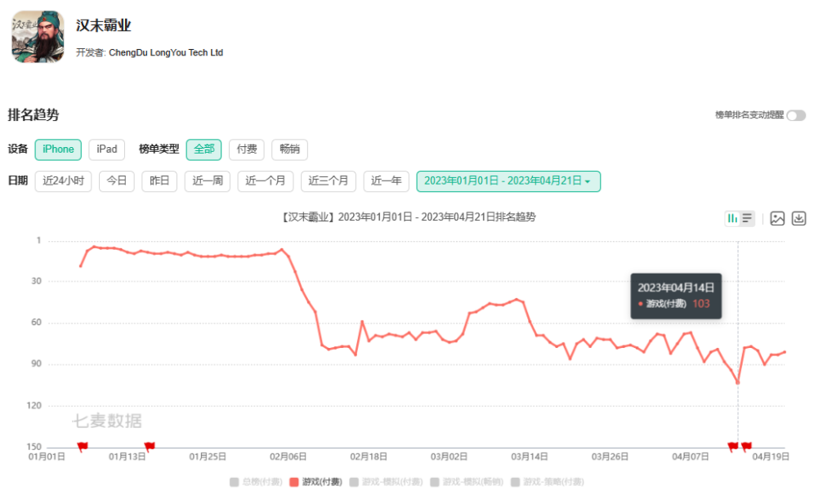Click red flag marker near 01月13日
Screen dimensions: 814x504
coord(150,446)
